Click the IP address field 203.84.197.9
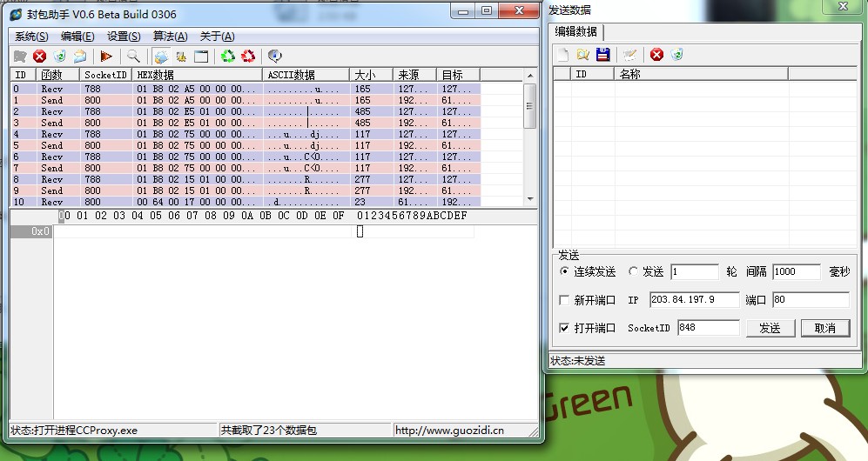This screenshot has width=868, height=461. [x=694, y=299]
